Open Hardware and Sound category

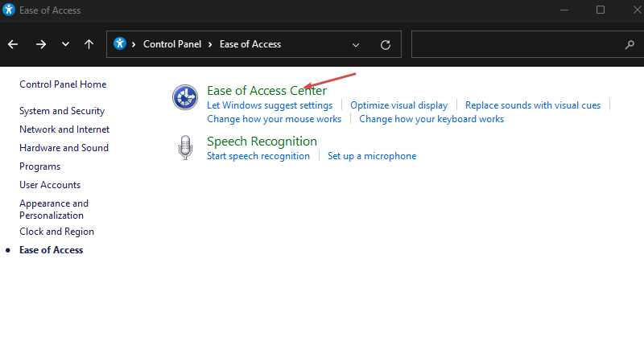pyautogui.click(x=64, y=148)
